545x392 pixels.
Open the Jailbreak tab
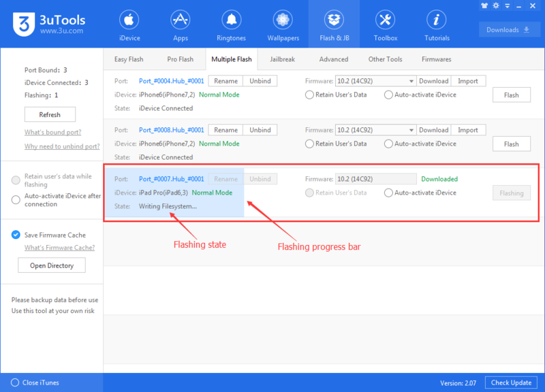click(282, 59)
